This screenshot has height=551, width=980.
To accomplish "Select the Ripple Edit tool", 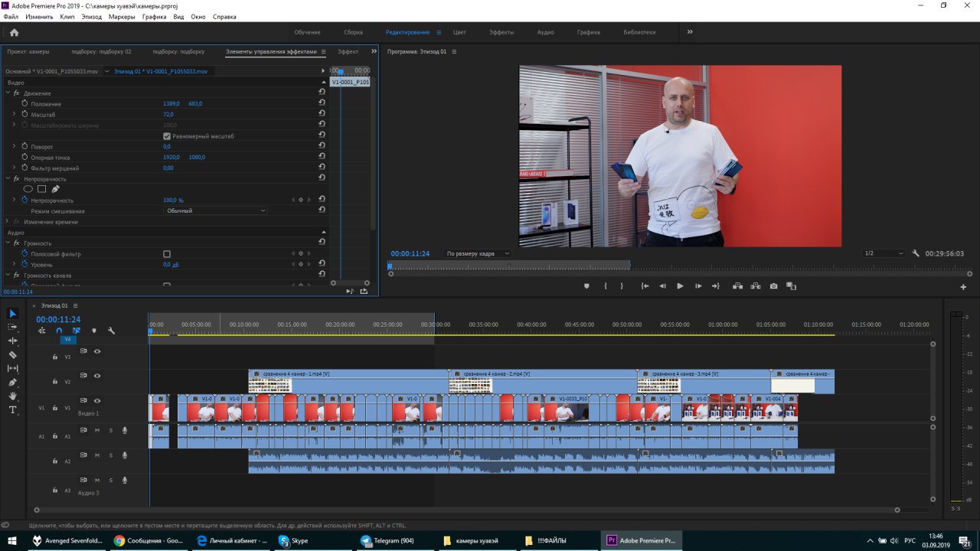I will coord(12,341).
